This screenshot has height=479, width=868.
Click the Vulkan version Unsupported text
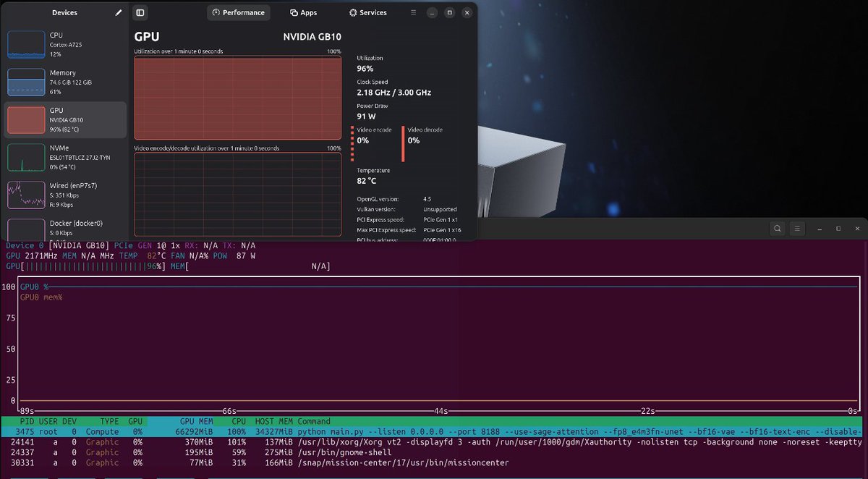(x=440, y=209)
